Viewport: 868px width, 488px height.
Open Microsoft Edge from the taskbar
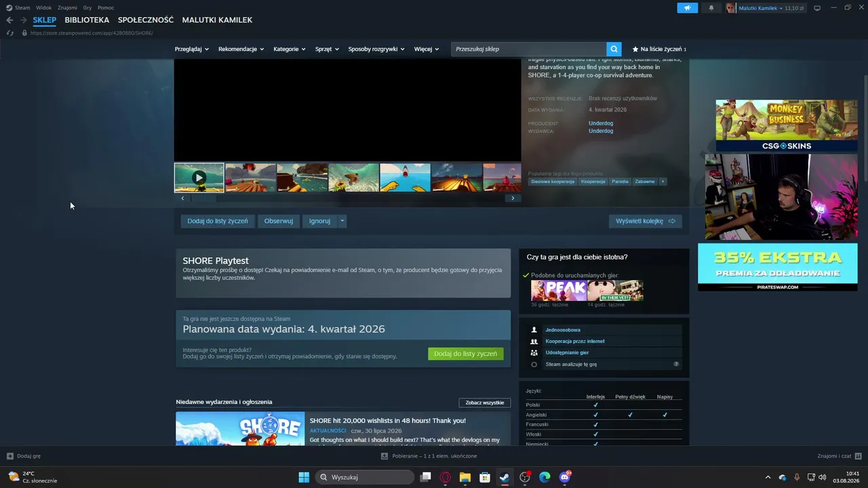coord(545,477)
